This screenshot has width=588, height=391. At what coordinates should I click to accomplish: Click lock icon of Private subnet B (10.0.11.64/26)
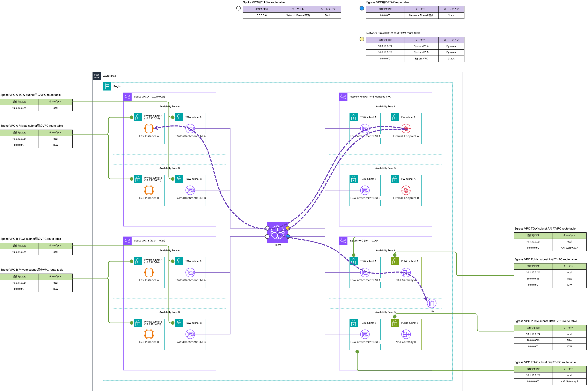[x=138, y=323]
